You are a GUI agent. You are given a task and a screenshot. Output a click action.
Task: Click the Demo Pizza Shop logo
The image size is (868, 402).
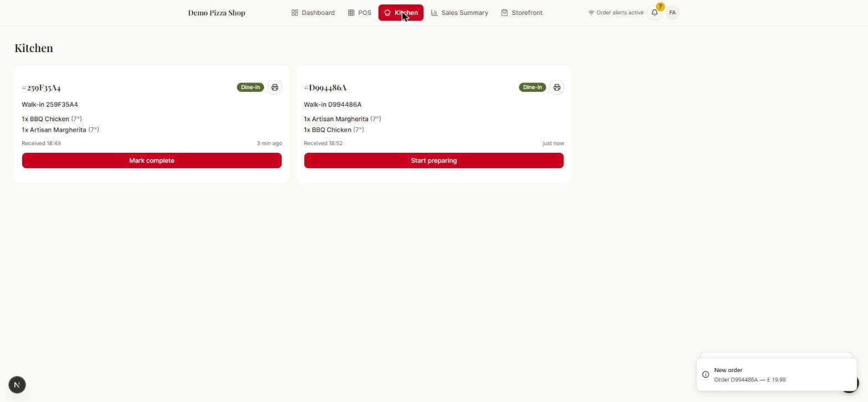click(216, 13)
